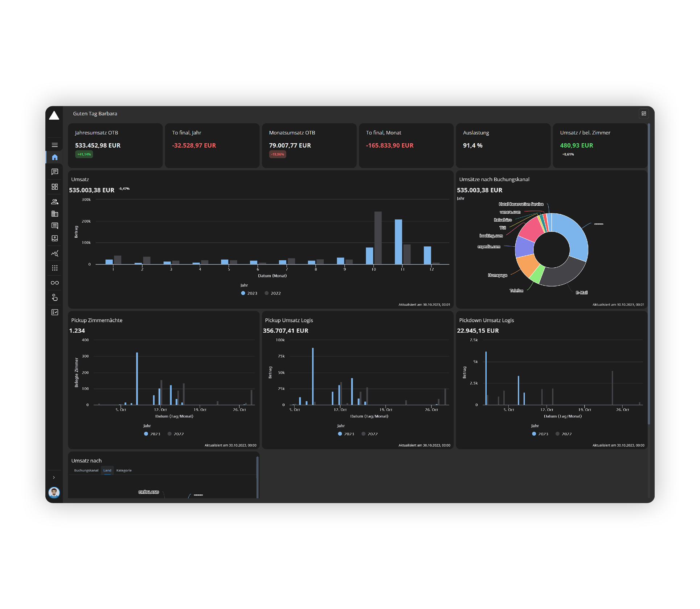Open the hamburger menu in sidebar

[x=55, y=145]
